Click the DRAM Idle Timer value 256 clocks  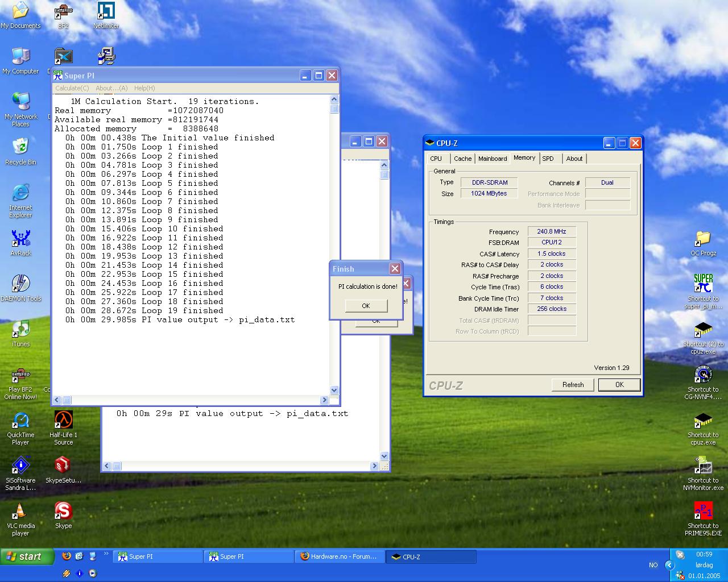pyautogui.click(x=552, y=309)
